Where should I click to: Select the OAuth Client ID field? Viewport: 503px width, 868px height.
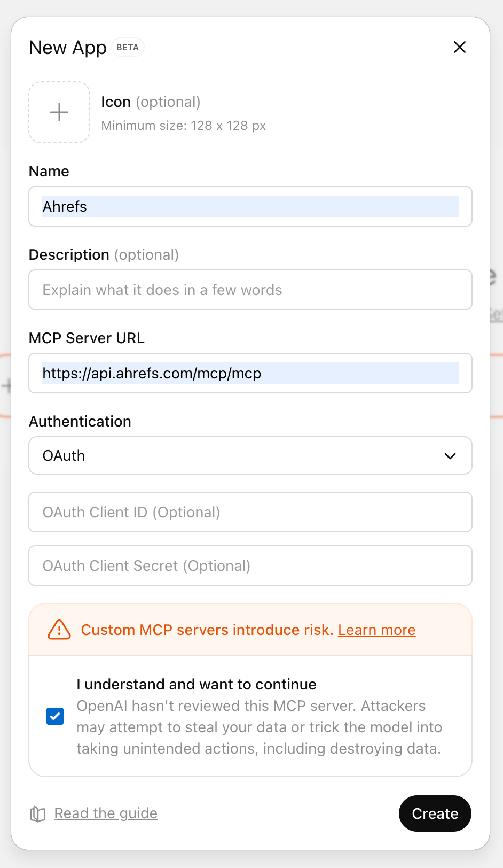pos(250,512)
